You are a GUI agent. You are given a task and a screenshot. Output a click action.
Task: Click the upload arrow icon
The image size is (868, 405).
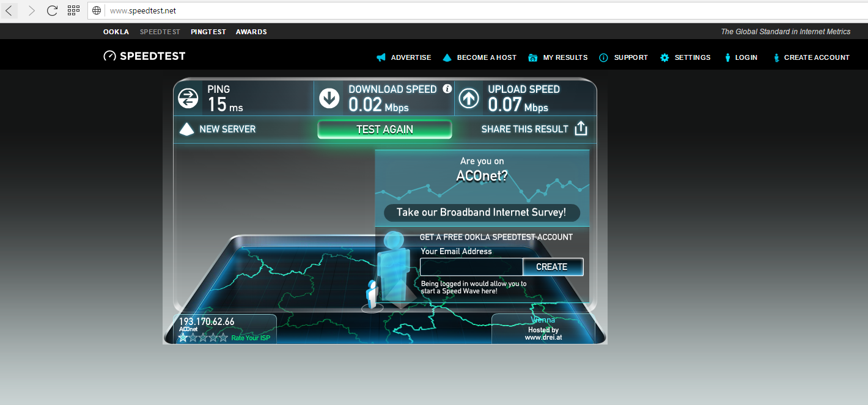click(x=469, y=98)
